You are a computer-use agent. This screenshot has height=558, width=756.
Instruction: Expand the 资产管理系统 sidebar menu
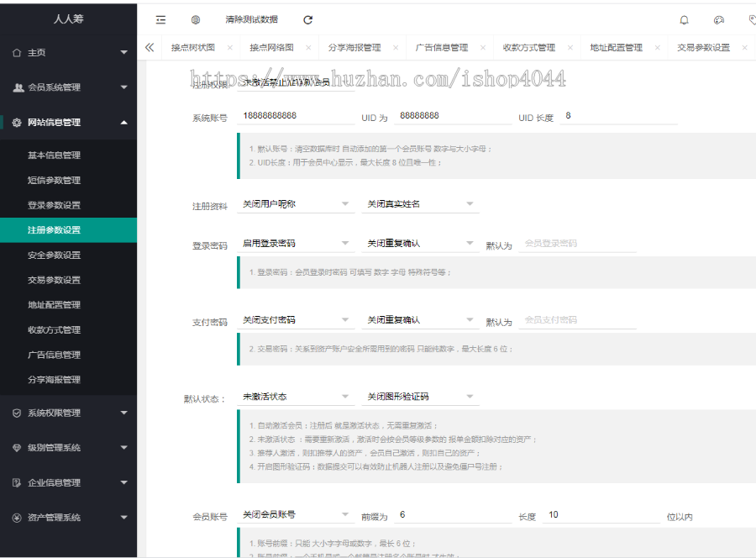(x=124, y=518)
